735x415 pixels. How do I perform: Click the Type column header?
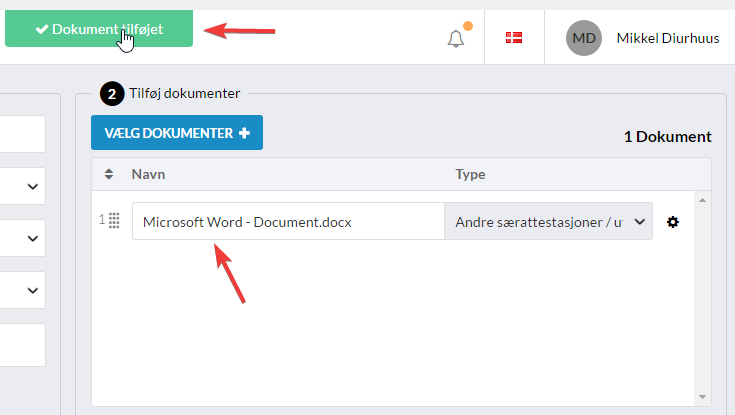tap(470, 174)
